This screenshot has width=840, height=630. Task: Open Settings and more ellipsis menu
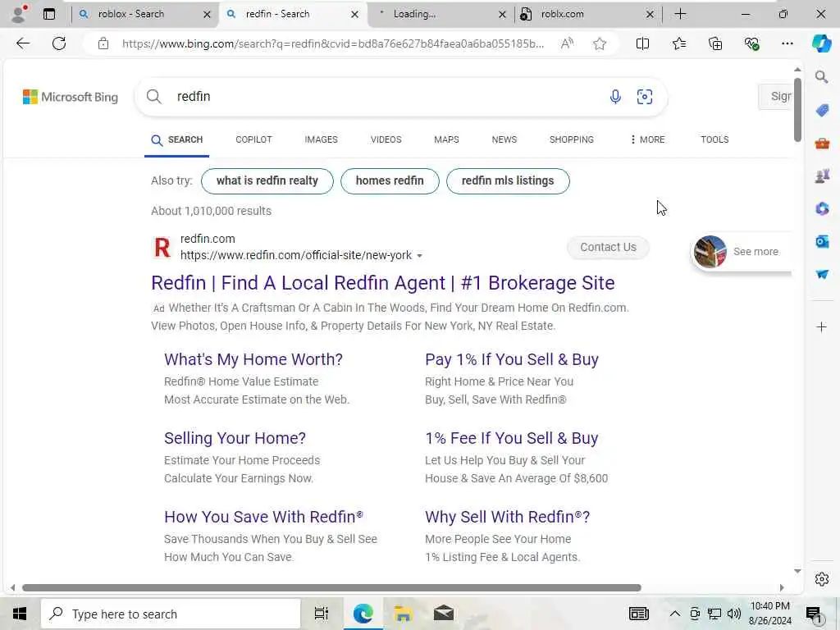point(787,43)
